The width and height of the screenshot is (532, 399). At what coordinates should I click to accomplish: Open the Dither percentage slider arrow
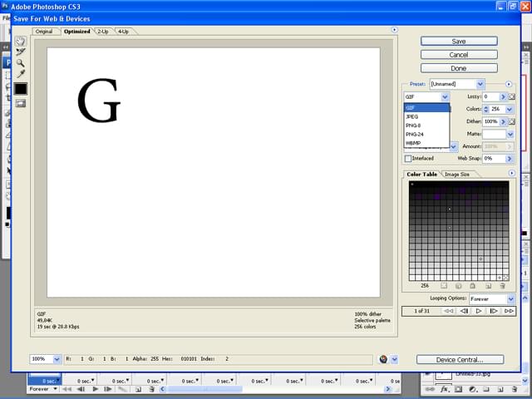pos(503,121)
